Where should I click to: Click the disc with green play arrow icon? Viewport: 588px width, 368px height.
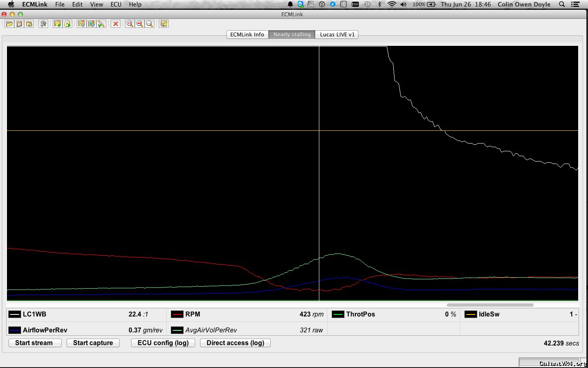coord(67,24)
